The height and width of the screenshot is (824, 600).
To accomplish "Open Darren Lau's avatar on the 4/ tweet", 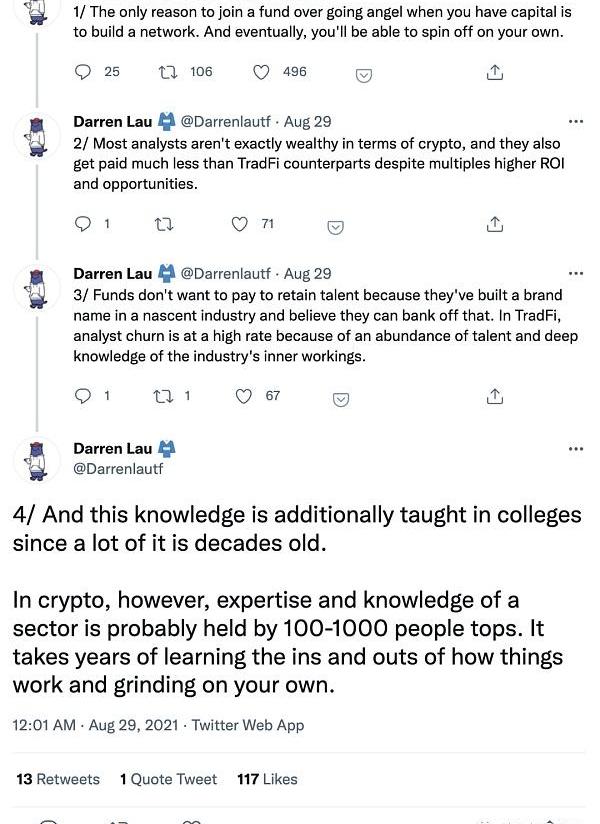I will [x=37, y=459].
